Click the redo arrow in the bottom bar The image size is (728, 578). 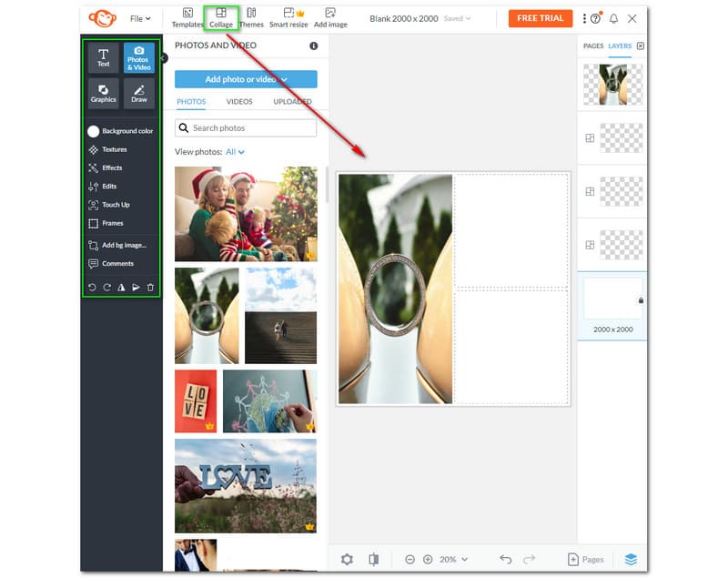pos(530,560)
